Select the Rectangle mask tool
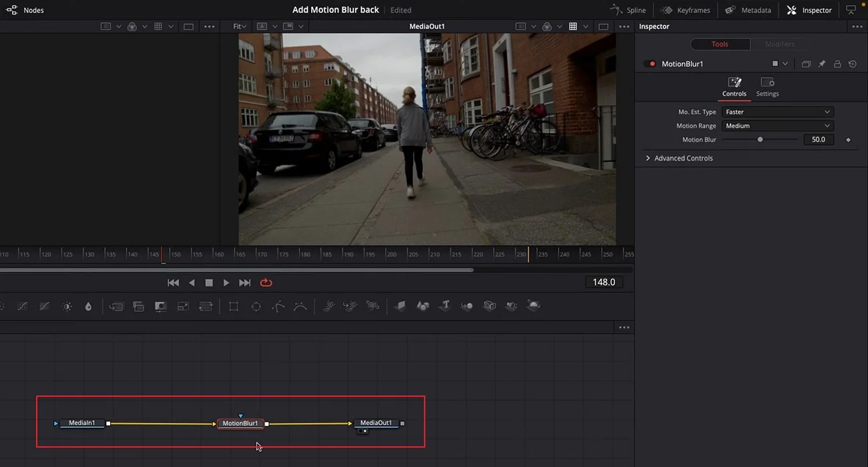Image resolution: width=868 pixels, height=467 pixels. pyautogui.click(x=234, y=307)
